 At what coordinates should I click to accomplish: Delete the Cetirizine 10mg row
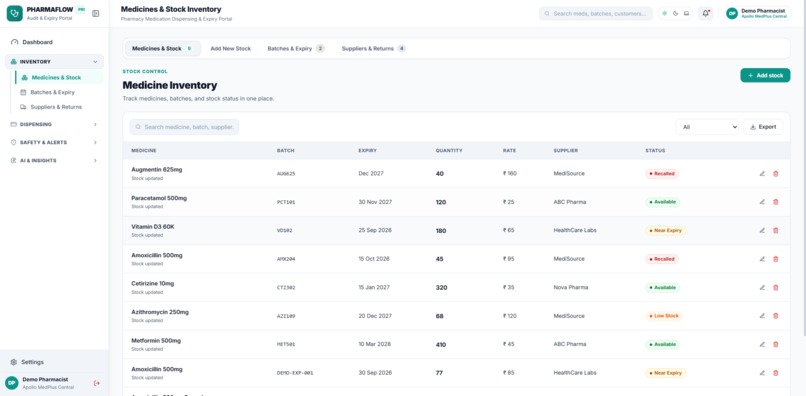pos(776,287)
